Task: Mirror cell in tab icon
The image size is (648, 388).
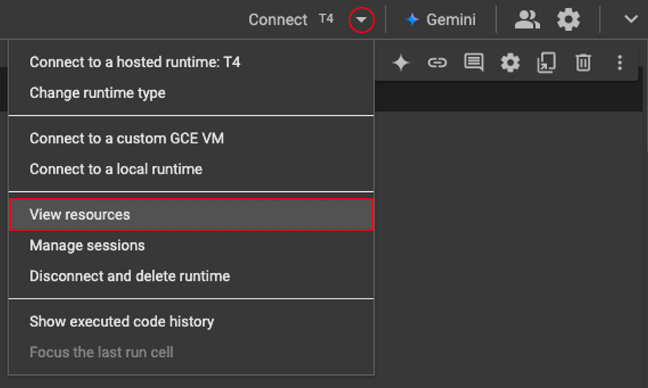Action: point(546,63)
